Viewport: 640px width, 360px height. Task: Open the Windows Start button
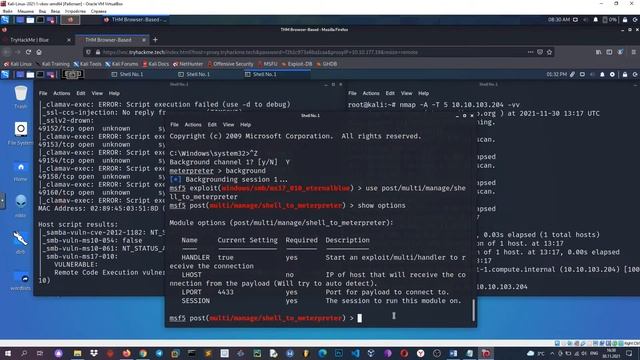pos(7,353)
